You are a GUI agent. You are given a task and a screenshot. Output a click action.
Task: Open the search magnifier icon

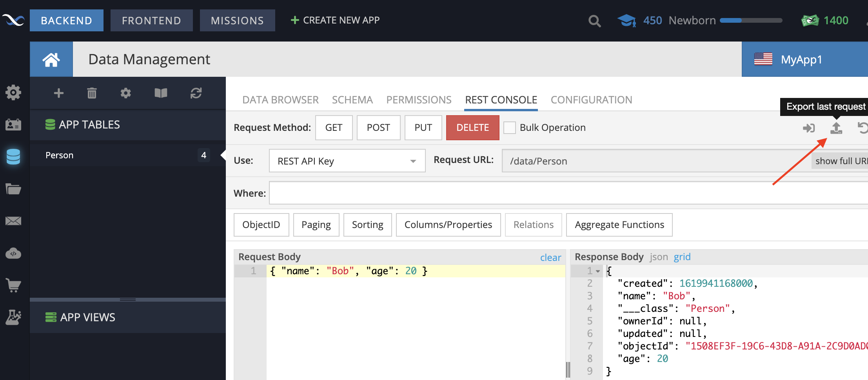pyautogui.click(x=594, y=21)
